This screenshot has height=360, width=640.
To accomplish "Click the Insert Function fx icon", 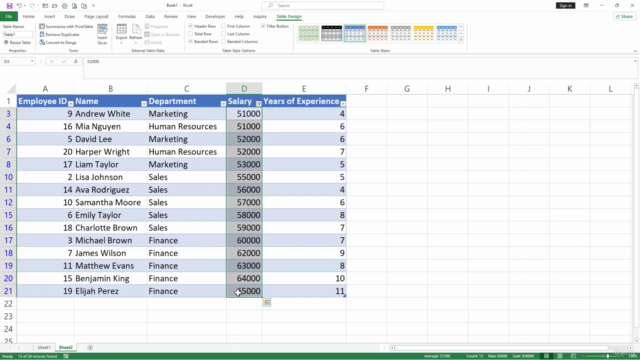I will click(76, 62).
